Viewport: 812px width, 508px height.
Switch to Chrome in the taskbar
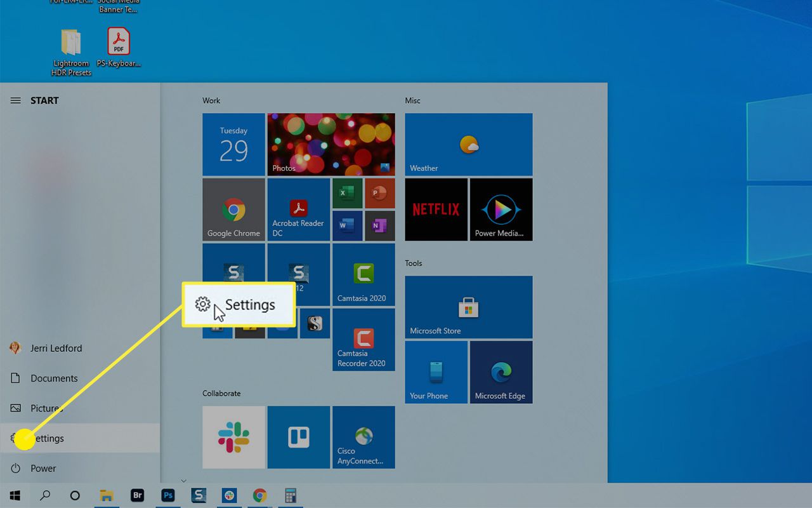tap(259, 495)
